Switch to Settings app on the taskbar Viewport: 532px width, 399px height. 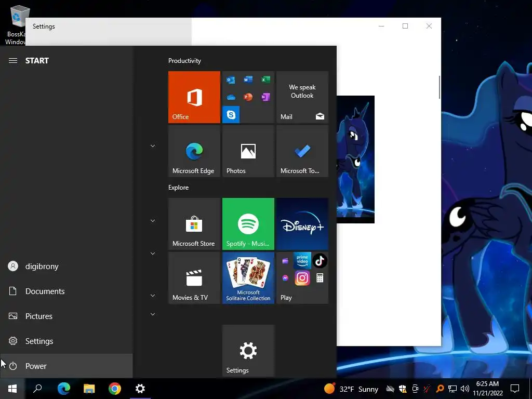[140, 389]
